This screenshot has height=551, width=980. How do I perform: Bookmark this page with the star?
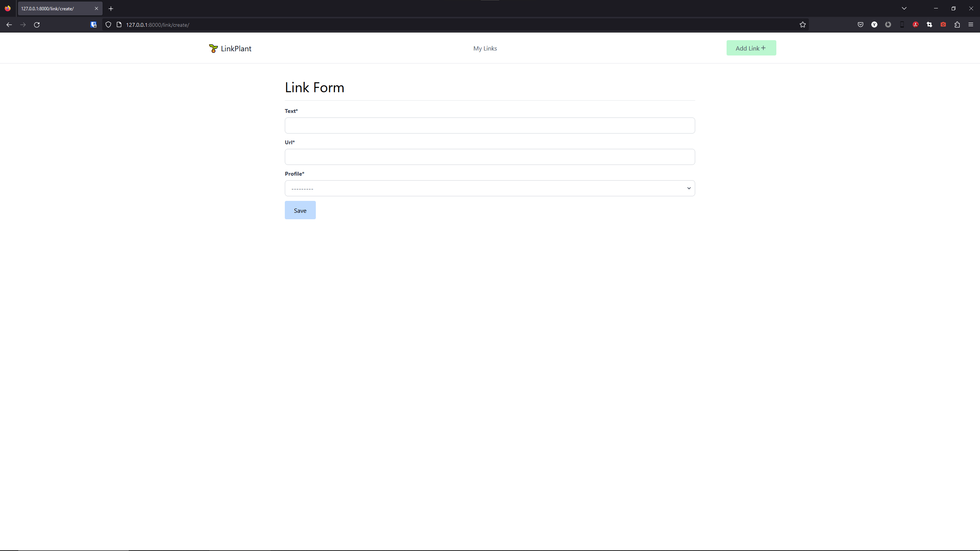[x=803, y=25]
